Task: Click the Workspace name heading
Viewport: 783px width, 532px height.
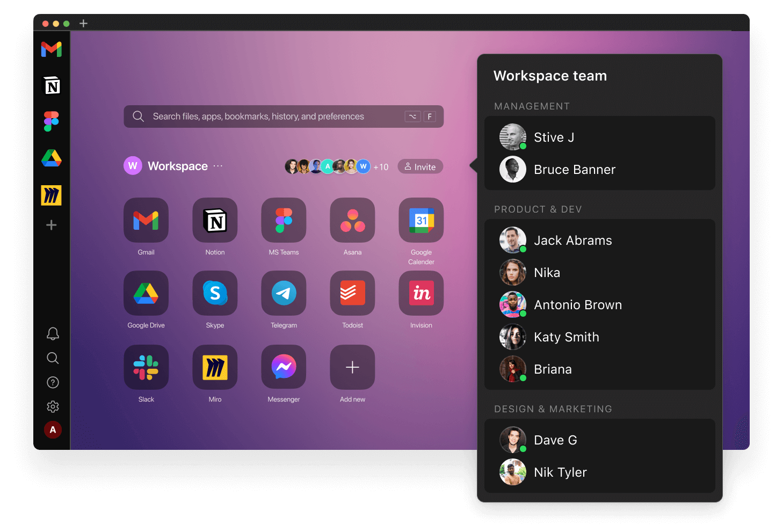Action: [178, 166]
